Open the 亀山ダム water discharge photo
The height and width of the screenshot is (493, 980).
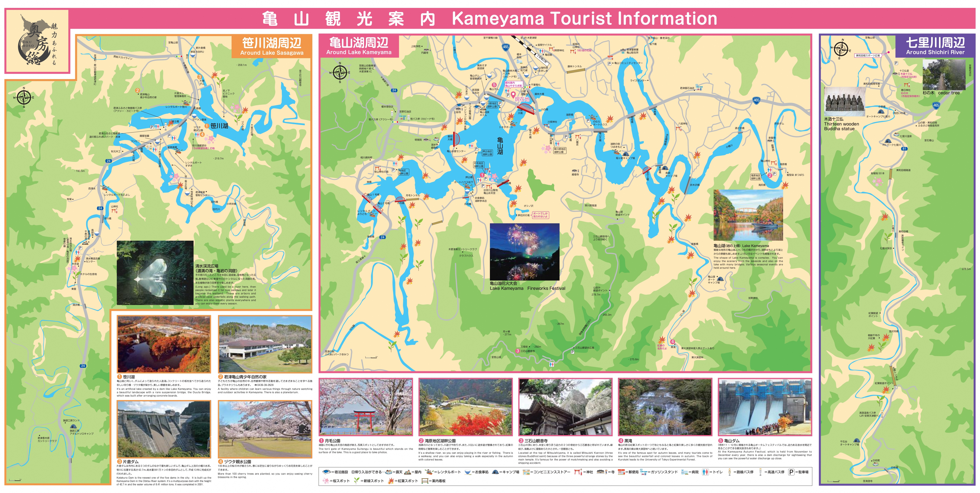pyautogui.click(x=765, y=407)
